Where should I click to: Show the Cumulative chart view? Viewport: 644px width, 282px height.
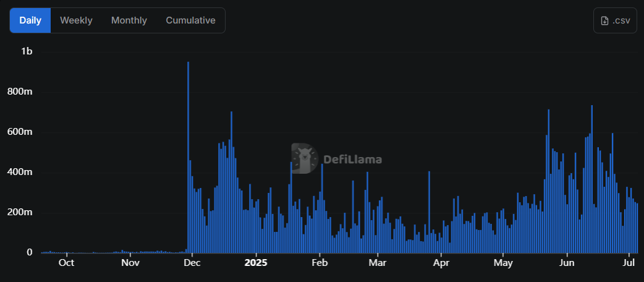190,20
